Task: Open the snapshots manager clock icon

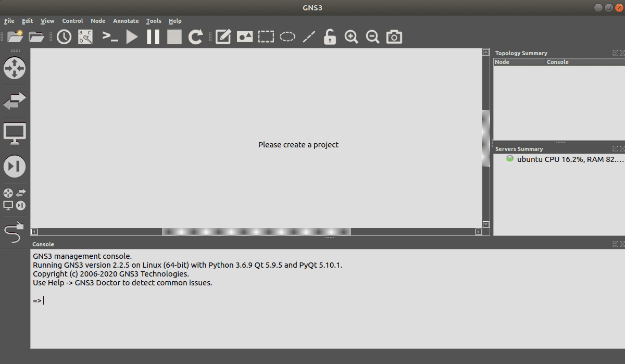Action: point(64,36)
